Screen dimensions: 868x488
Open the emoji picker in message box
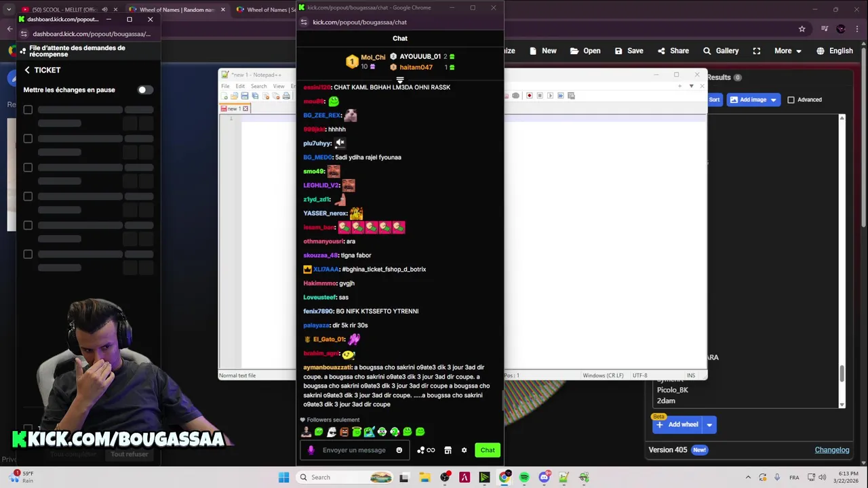coord(399,450)
